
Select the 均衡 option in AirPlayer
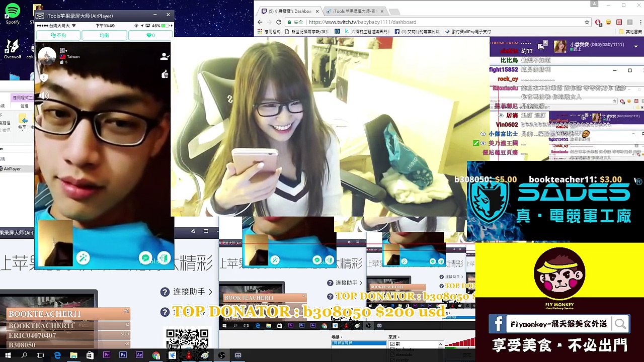pos(104,35)
